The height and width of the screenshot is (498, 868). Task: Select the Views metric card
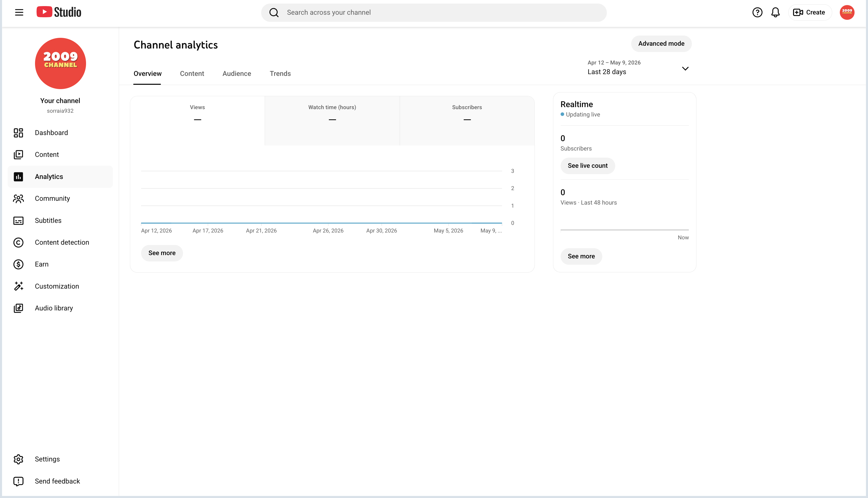click(x=197, y=121)
